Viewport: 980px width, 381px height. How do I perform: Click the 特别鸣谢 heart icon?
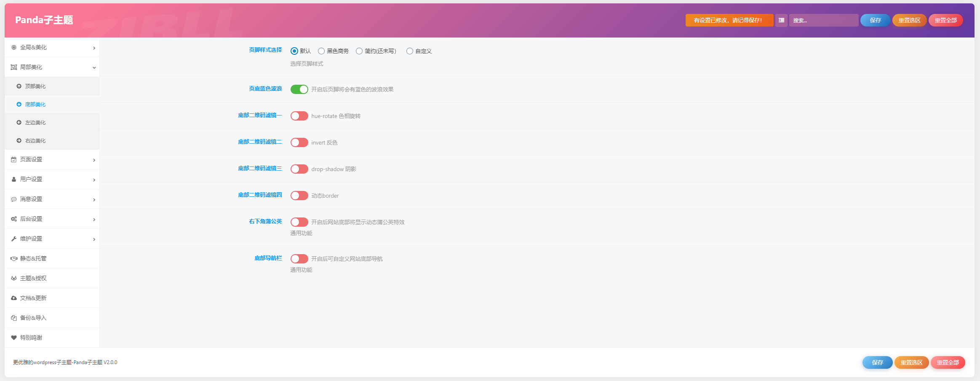[14, 338]
